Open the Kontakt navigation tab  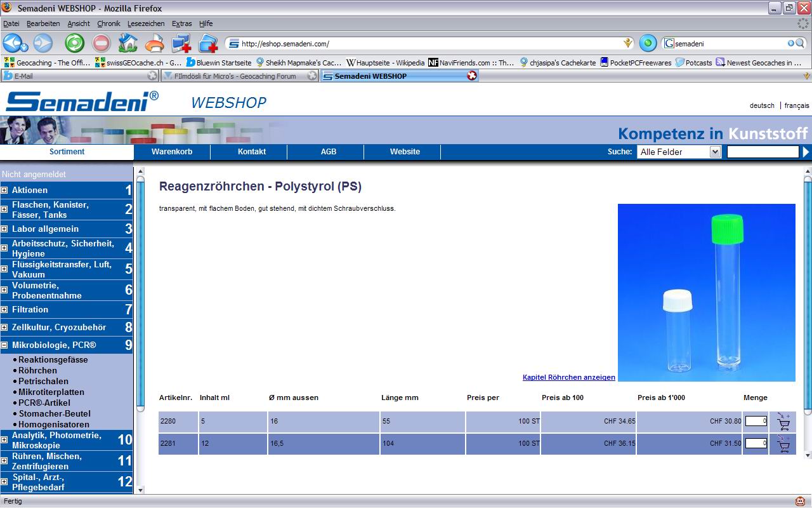point(252,152)
